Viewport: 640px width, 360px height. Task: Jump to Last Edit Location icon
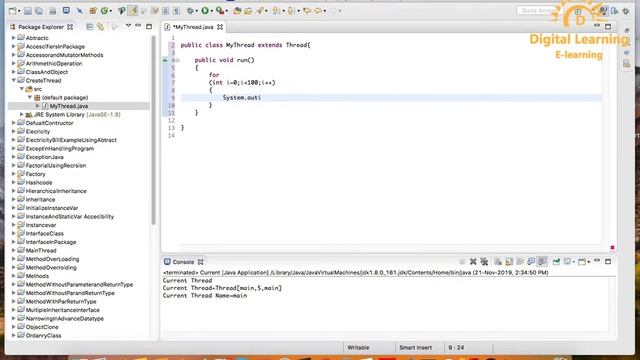[307, 11]
